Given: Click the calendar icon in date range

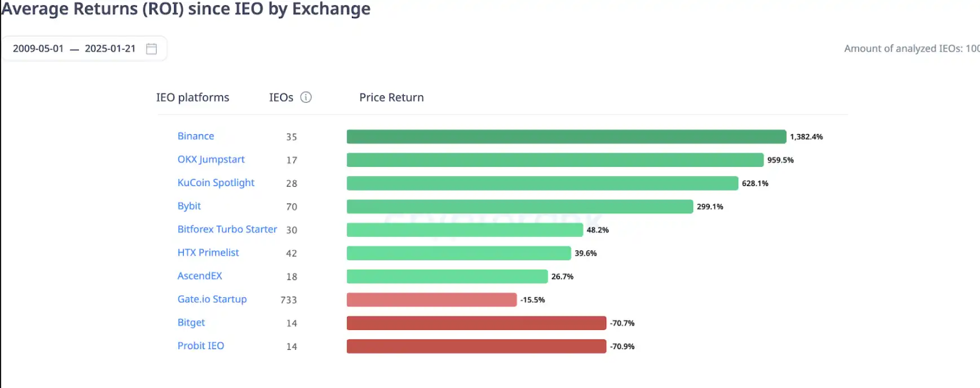Looking at the screenshot, I should point(151,49).
